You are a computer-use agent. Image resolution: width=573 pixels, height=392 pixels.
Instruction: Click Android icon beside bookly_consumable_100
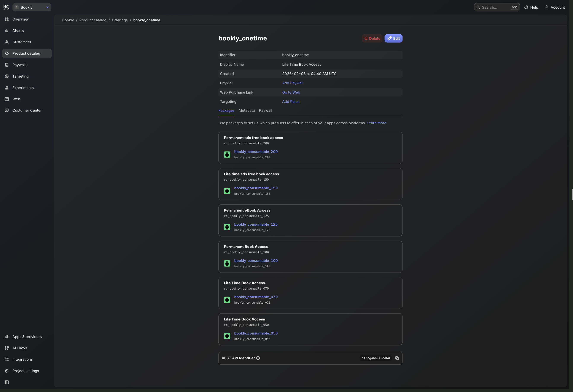[x=227, y=263]
